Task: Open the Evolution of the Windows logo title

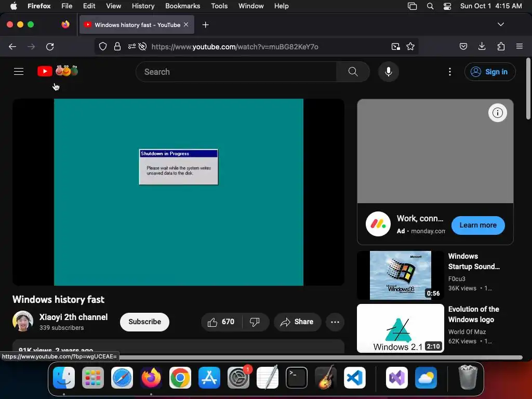Action: tap(473, 314)
